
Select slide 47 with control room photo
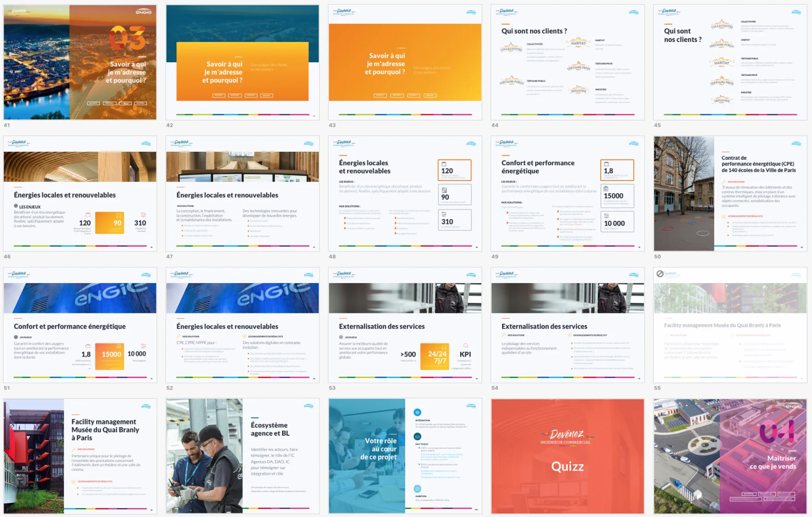243,194
